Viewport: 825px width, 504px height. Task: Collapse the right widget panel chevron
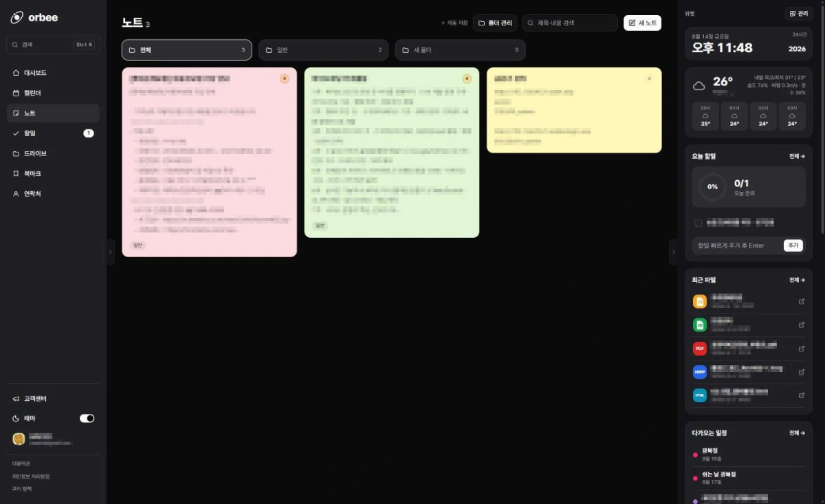(673, 252)
